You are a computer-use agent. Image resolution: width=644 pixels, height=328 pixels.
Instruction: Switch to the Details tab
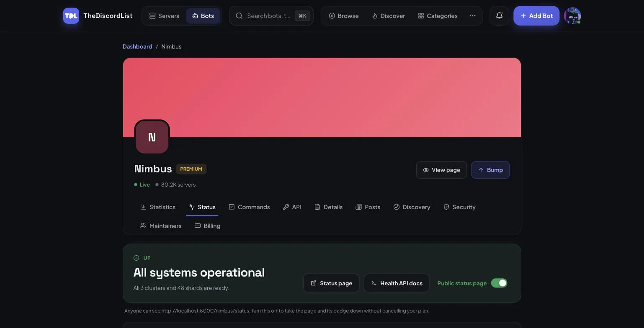(329, 207)
